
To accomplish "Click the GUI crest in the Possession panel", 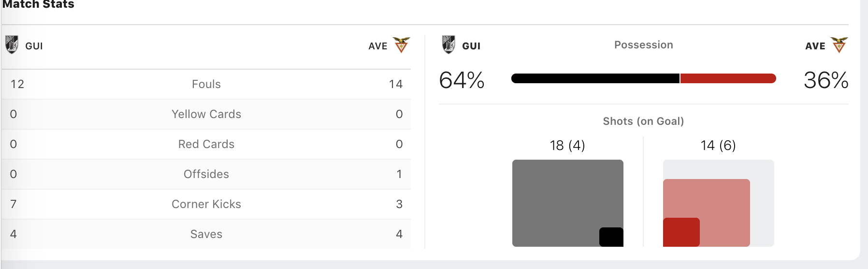I will click(448, 45).
